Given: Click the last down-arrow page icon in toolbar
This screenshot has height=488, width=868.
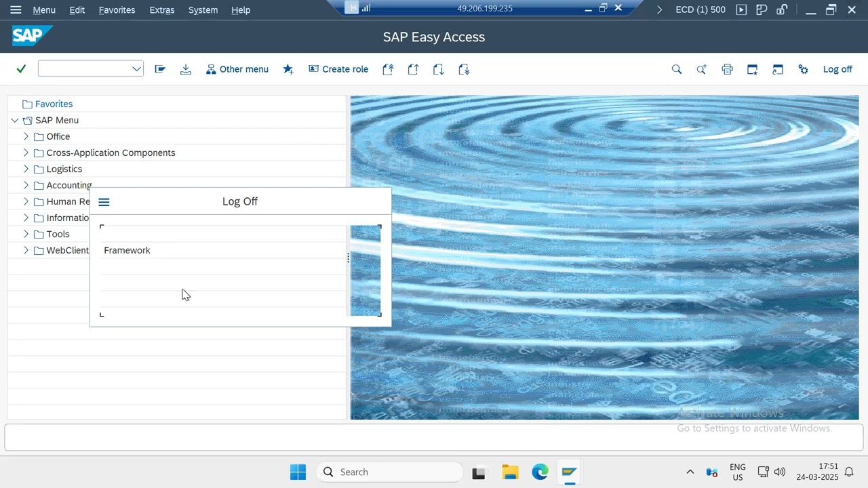Looking at the screenshot, I should [x=464, y=69].
